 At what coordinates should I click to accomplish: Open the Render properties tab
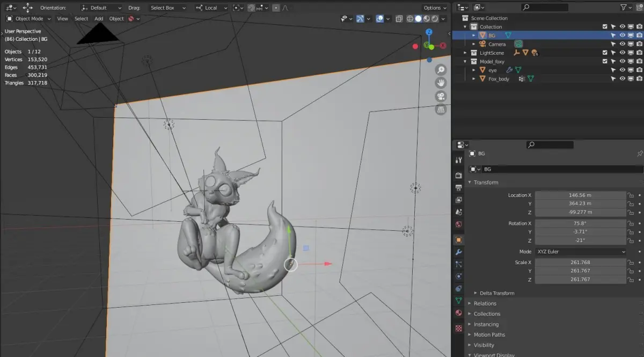click(x=458, y=176)
